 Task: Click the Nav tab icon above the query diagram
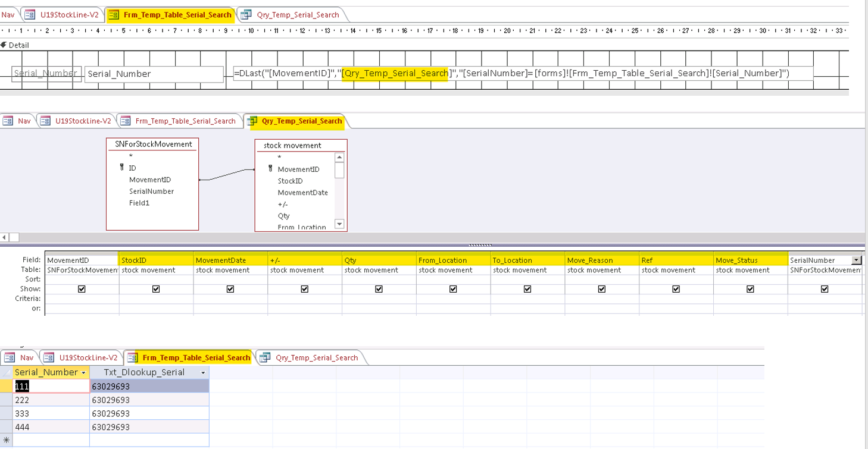tap(8, 121)
